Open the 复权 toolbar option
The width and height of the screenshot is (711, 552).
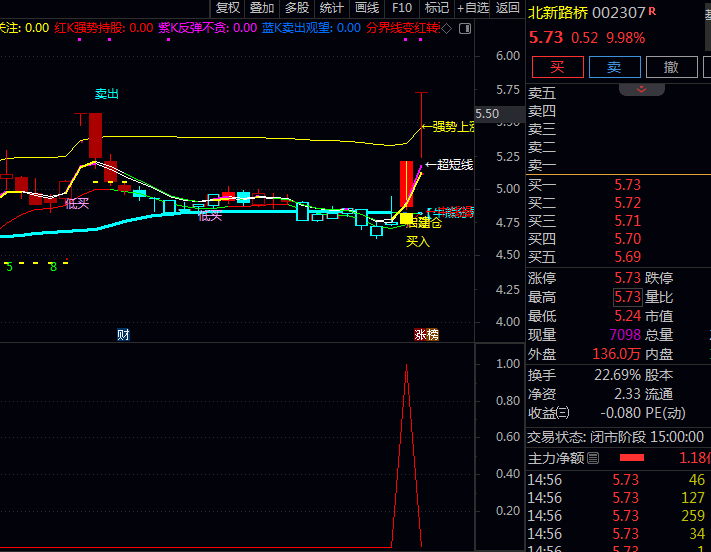tap(228, 8)
